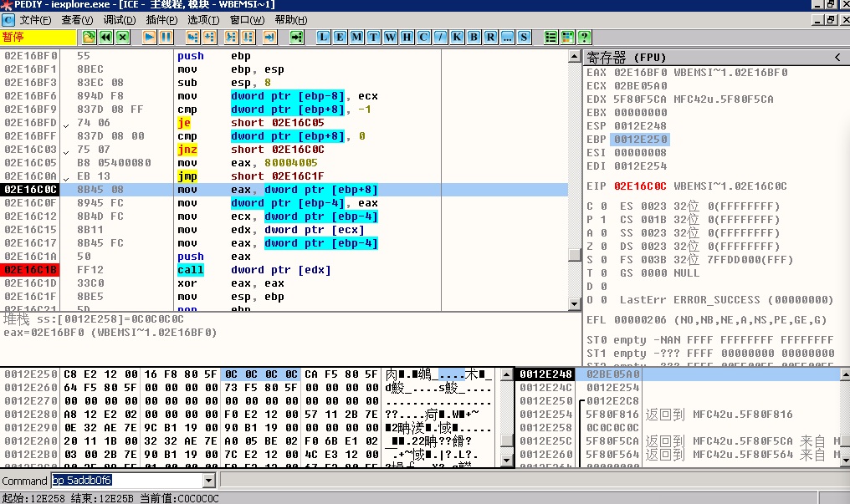Click the Step into icon

pos(192,37)
